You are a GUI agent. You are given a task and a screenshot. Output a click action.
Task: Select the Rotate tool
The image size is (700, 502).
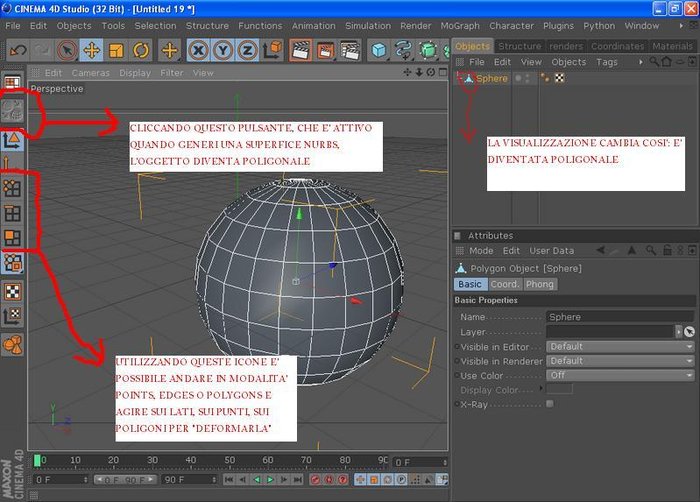141,50
